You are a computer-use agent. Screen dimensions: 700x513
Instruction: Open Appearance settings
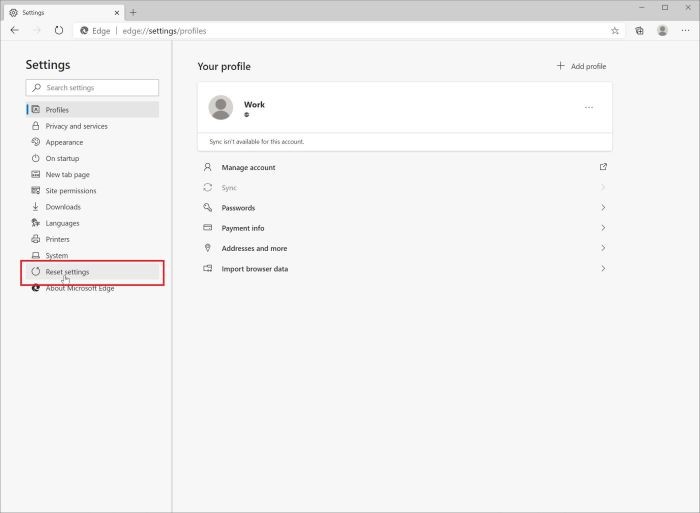(92, 142)
